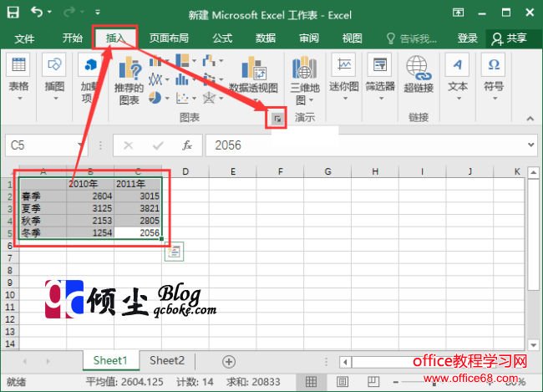Click the Name Box showing C5

coord(41,145)
